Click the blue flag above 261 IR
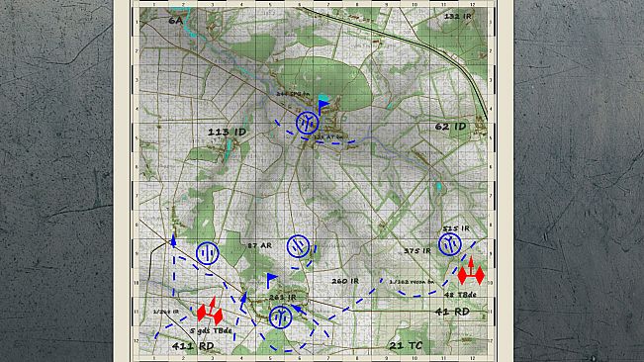 pos(271,281)
